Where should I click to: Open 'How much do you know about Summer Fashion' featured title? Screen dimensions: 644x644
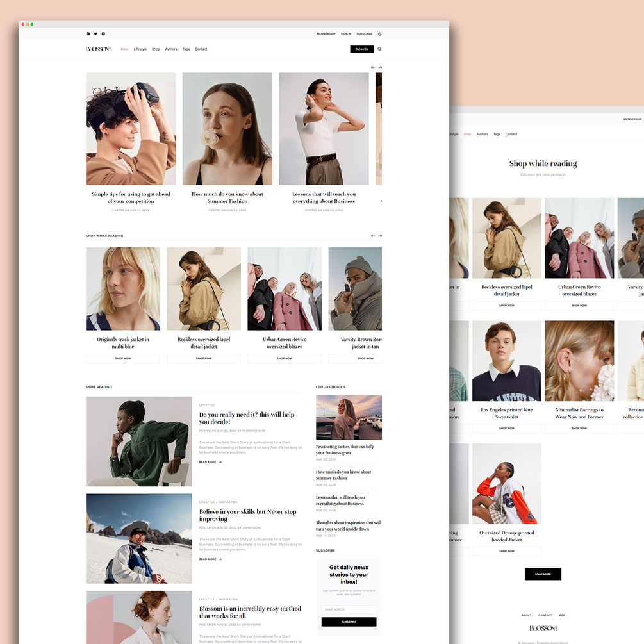tap(227, 197)
